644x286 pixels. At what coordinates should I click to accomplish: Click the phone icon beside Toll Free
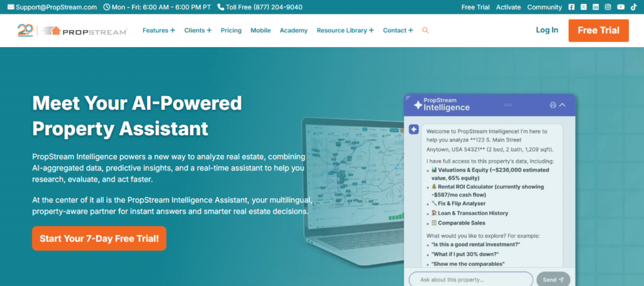[x=221, y=7]
